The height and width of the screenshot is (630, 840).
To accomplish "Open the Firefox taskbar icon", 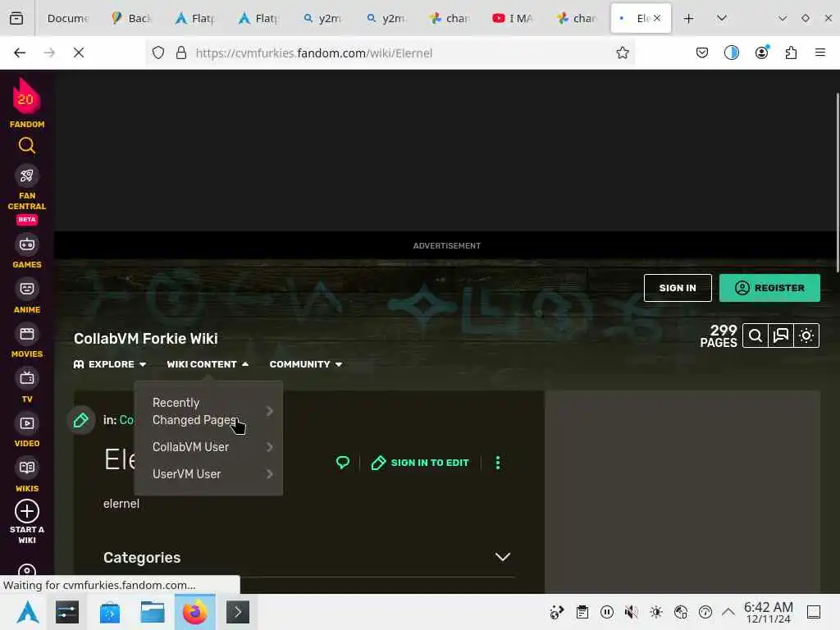I will click(x=195, y=612).
